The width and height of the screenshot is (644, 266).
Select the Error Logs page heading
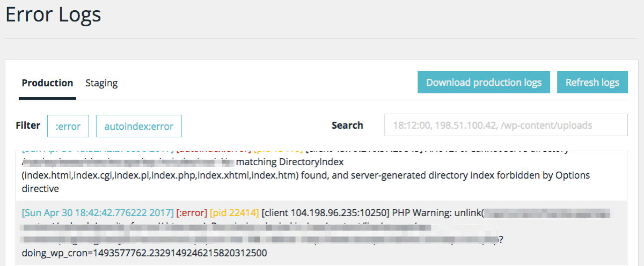(53, 14)
